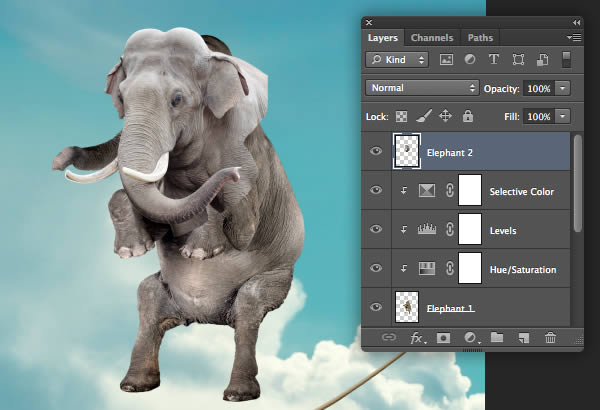The width and height of the screenshot is (600, 410).
Task: Create new fill or adjustment layer
Action: tap(471, 338)
